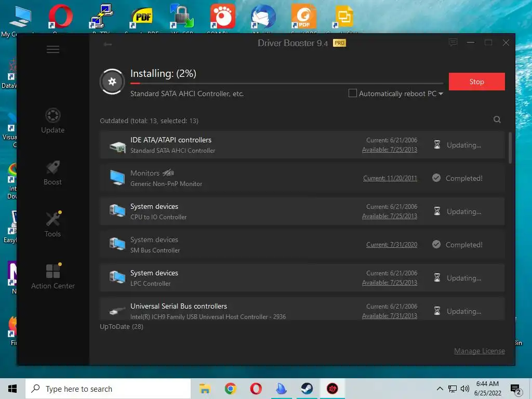The image size is (532, 399).
Task: Click the SM Bus Controller device icon
Action: 117,244
